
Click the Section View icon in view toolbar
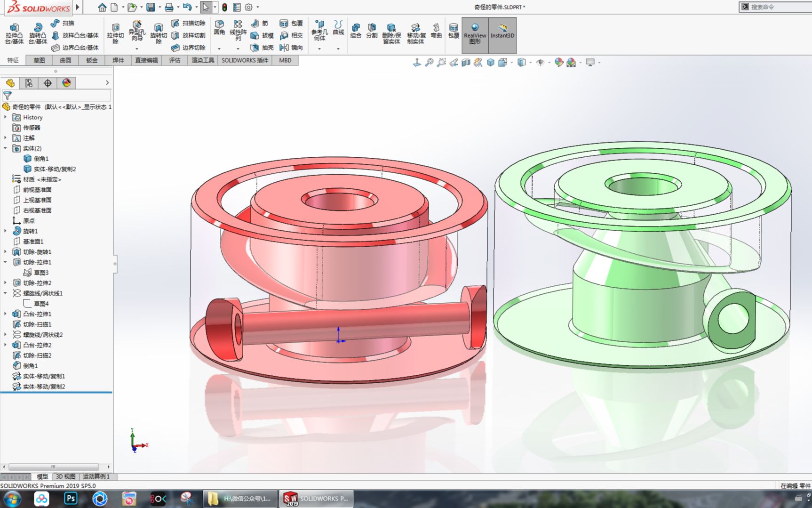(x=466, y=62)
